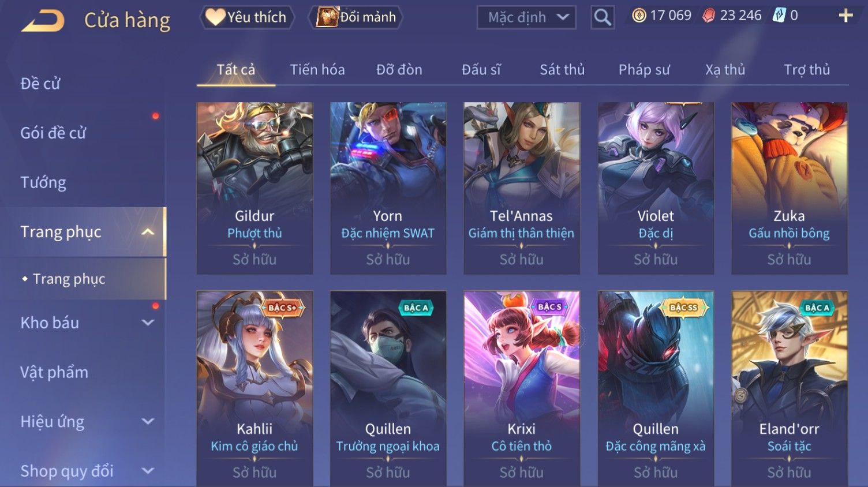868x487 pixels.
Task: Tap the blue voucher currency icon
Action: coord(779,16)
